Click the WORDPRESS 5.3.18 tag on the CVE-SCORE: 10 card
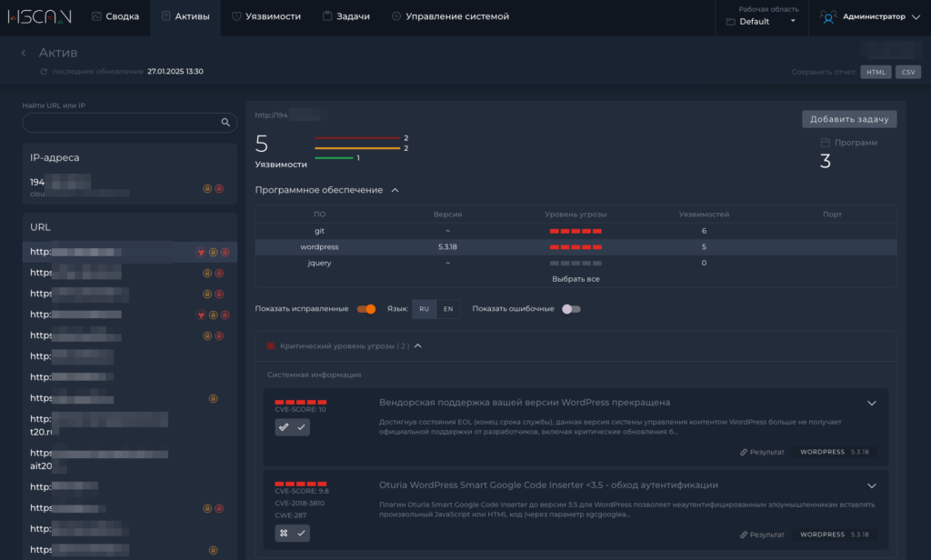931x560 pixels. coord(835,452)
